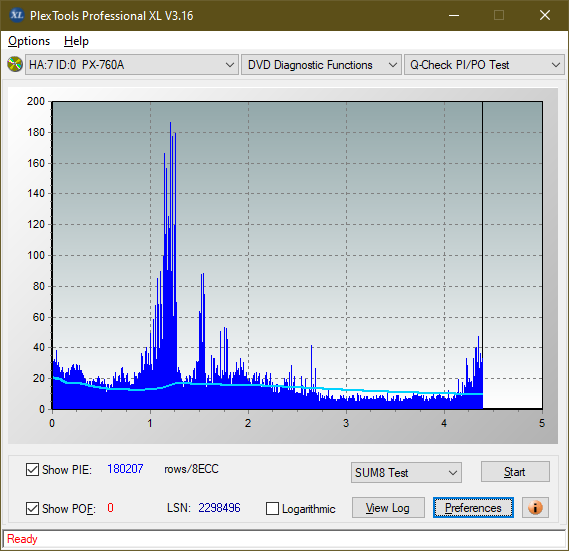This screenshot has width=569, height=551.
Task: Open the Options menu
Action: 29,41
